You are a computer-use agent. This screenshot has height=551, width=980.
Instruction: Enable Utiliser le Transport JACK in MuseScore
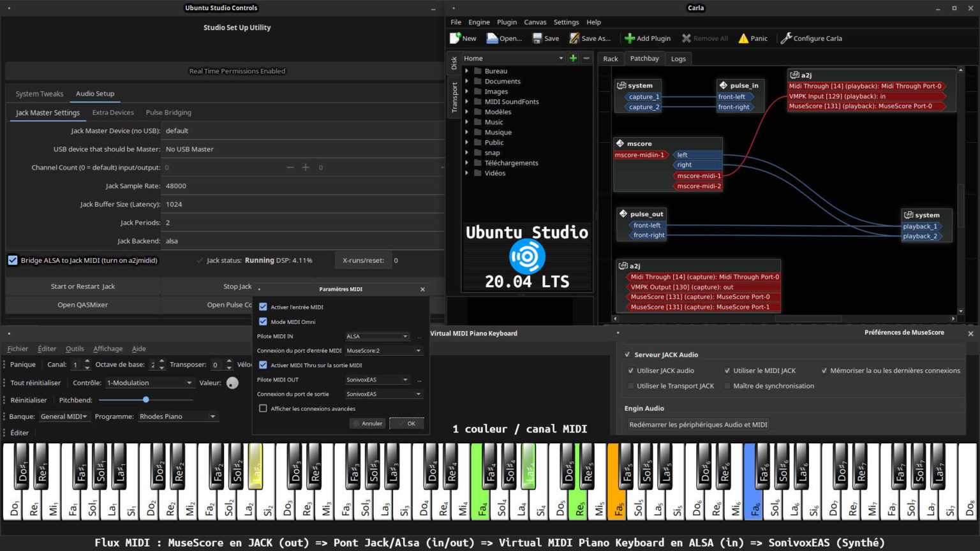pyautogui.click(x=631, y=385)
